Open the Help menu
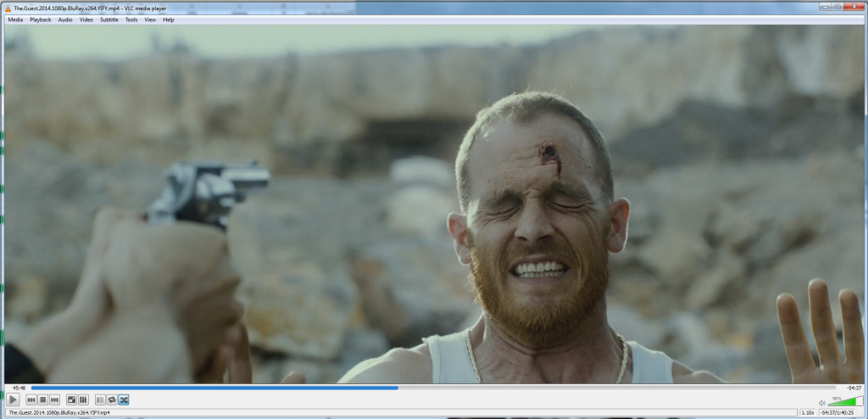 [169, 20]
